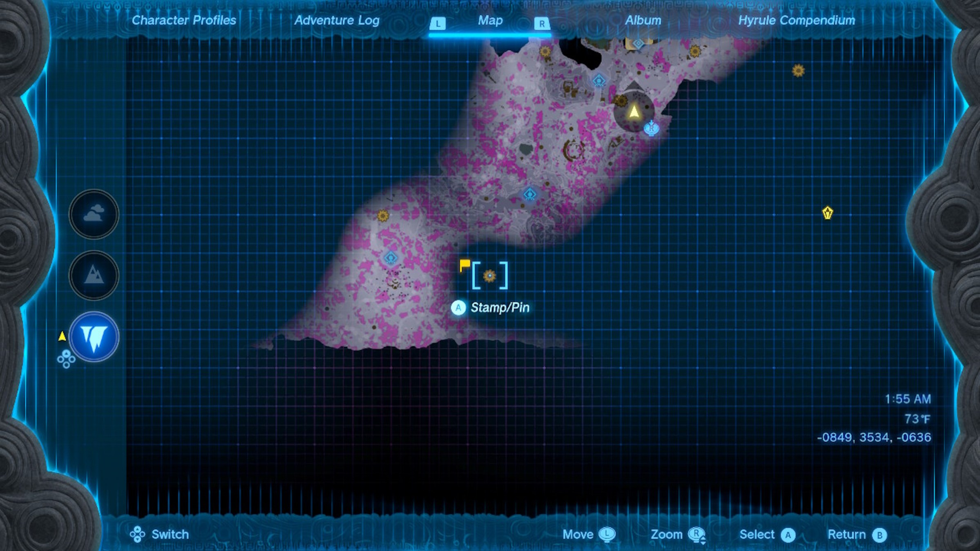980x551 pixels.
Task: Click the R shoulder button icon
Action: click(542, 24)
